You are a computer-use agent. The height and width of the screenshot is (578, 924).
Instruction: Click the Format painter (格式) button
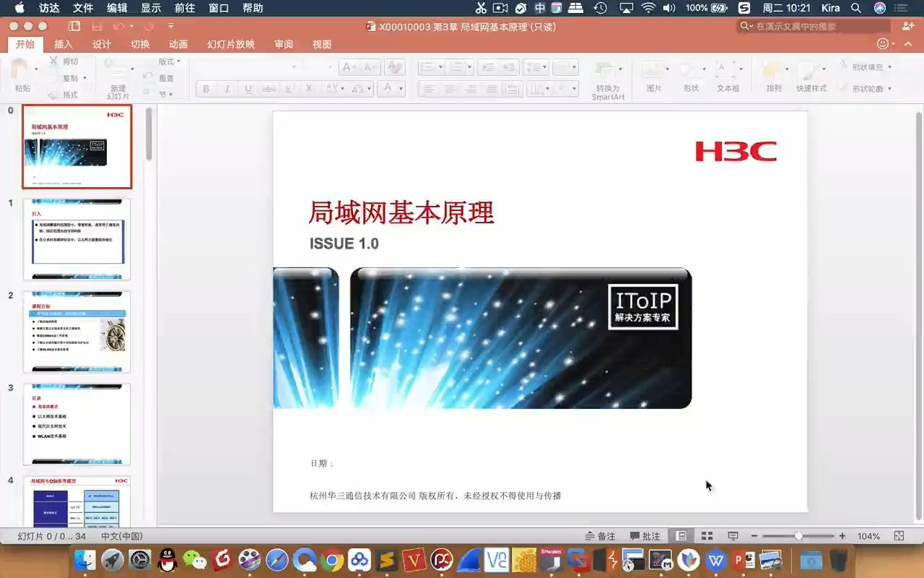point(64,95)
